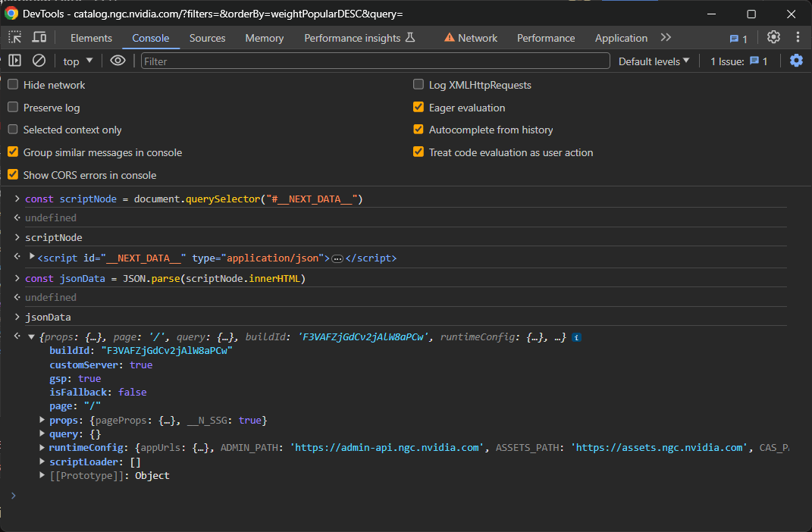Viewport: 812px width, 532px height.
Task: Open the console sidebar panel icon
Action: tap(13, 61)
